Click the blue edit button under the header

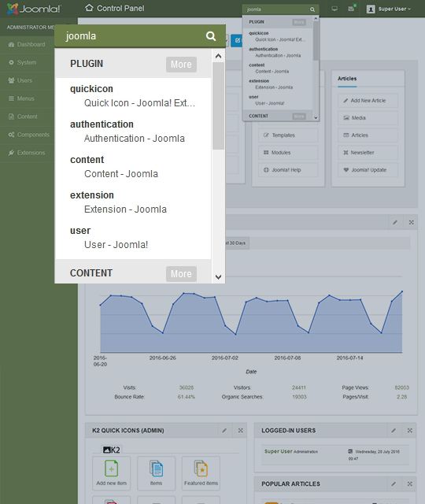point(237,40)
